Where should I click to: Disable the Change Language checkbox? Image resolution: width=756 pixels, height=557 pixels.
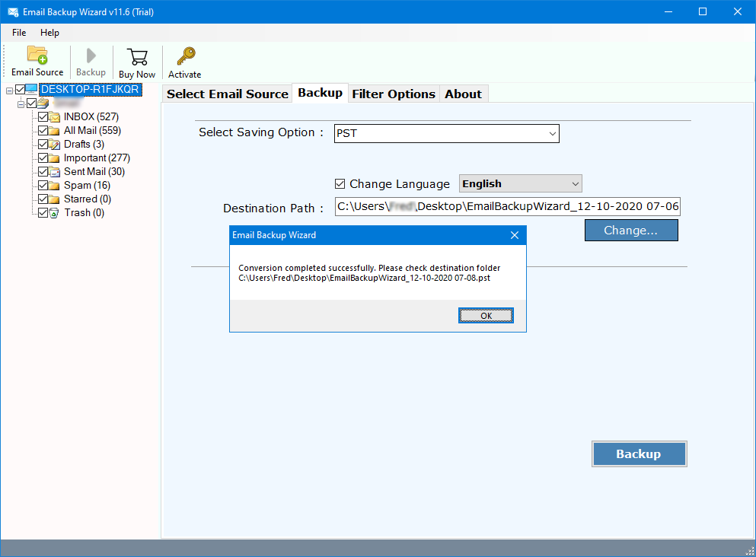pos(340,184)
